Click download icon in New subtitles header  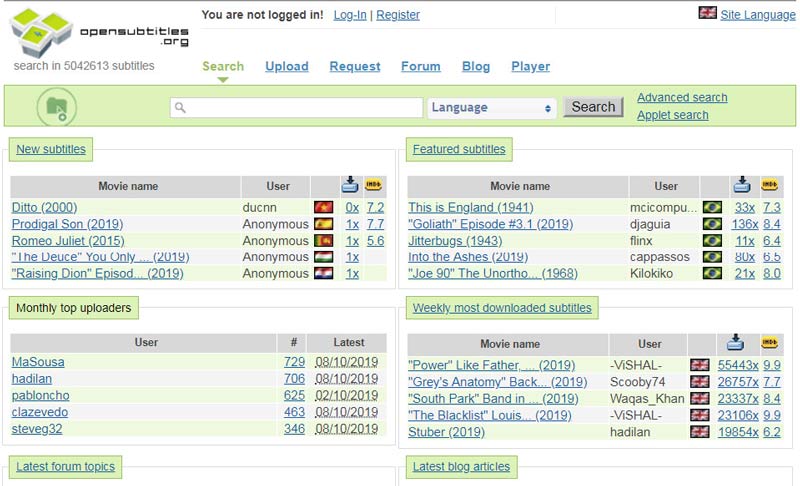(350, 185)
